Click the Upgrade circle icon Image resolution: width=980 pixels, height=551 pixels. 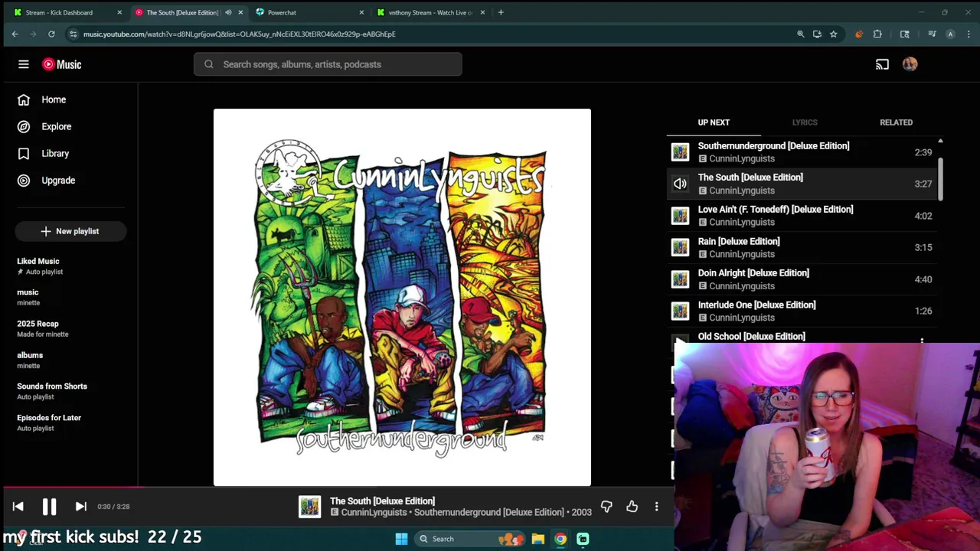click(24, 180)
